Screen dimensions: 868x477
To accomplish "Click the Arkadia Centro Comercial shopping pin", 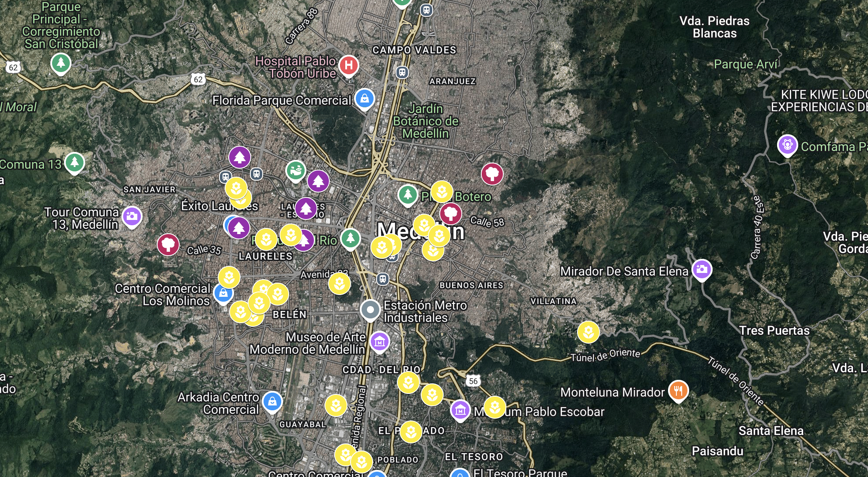I will tap(272, 402).
